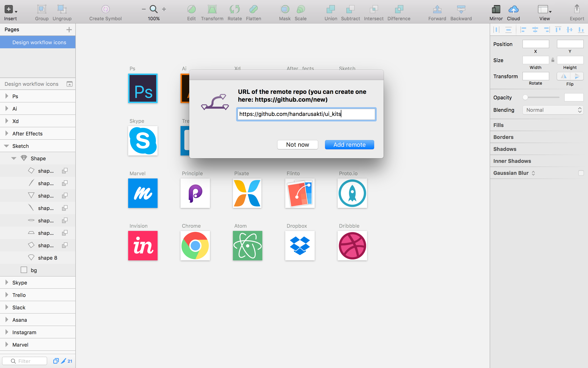This screenshot has height=368, width=588.
Task: Add a new page with plus
Action: click(x=69, y=30)
